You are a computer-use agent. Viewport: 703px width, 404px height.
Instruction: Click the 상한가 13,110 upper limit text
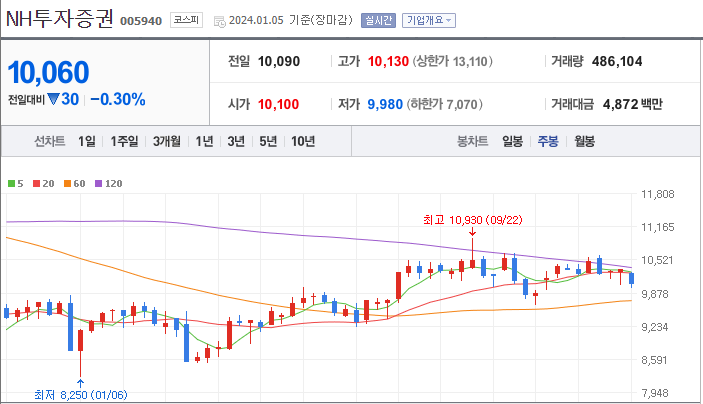pyautogui.click(x=452, y=61)
